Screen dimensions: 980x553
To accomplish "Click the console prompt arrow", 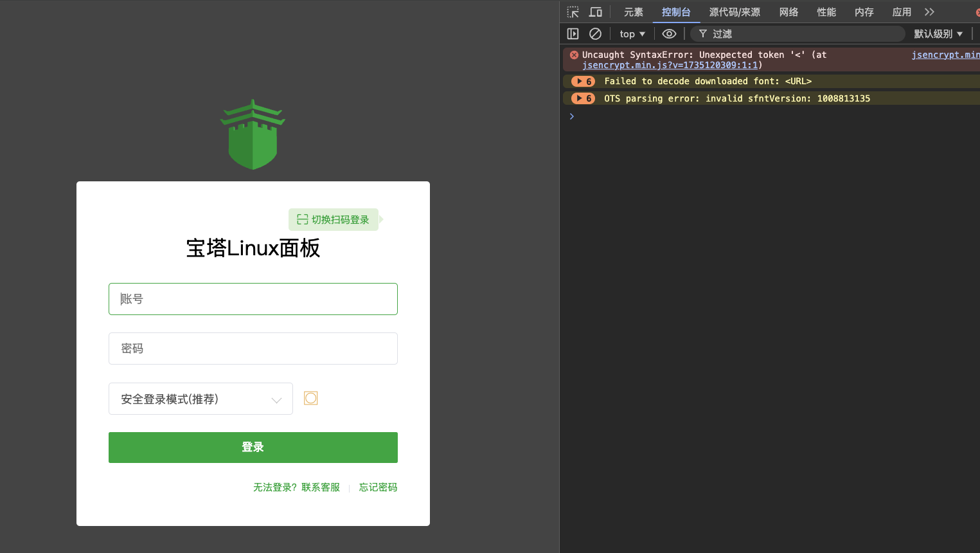I will tap(571, 116).
